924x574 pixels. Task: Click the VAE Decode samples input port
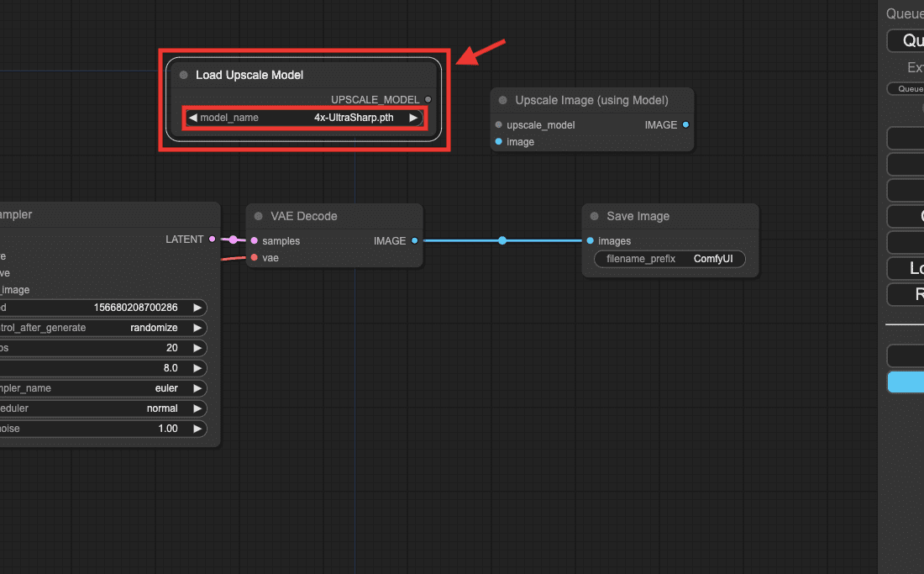coord(254,240)
